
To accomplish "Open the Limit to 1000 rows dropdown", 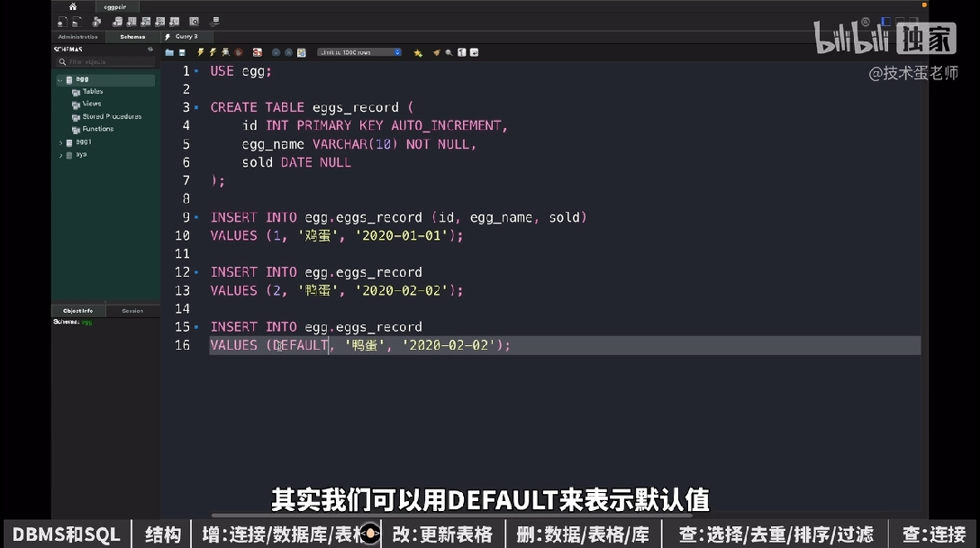I will (x=358, y=52).
